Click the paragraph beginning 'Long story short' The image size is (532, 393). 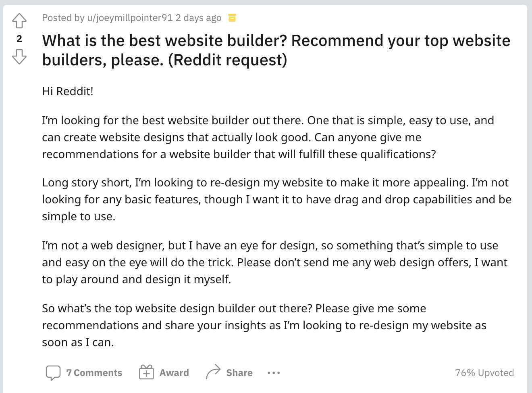pos(277,199)
